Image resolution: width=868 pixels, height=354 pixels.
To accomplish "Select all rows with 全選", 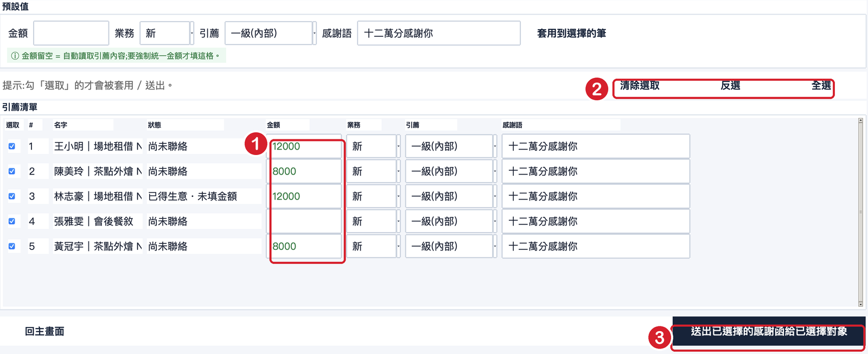I will click(821, 86).
